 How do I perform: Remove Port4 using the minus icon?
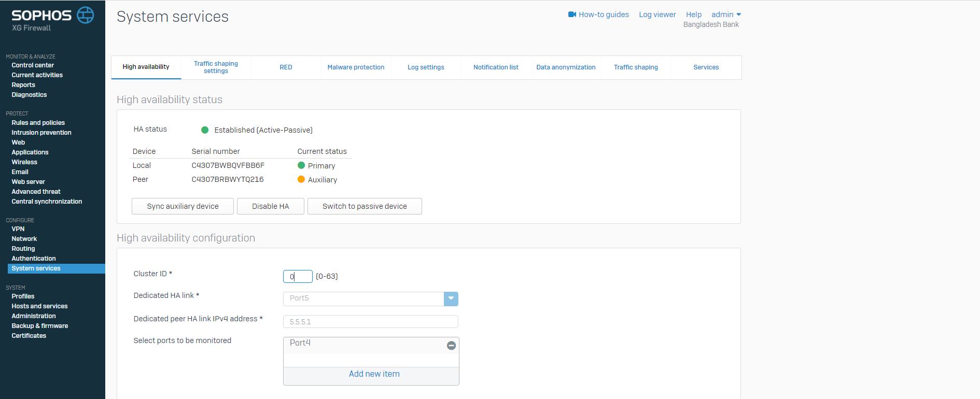coord(451,346)
